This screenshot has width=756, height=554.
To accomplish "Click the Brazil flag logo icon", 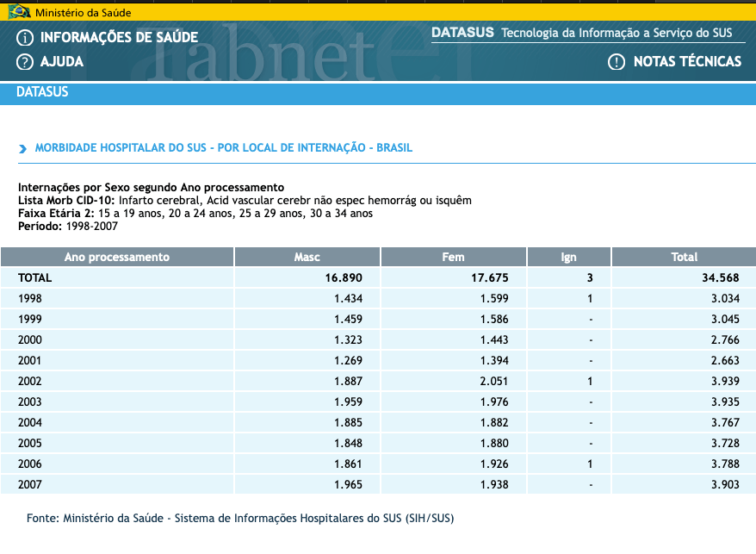I will [x=19, y=11].
